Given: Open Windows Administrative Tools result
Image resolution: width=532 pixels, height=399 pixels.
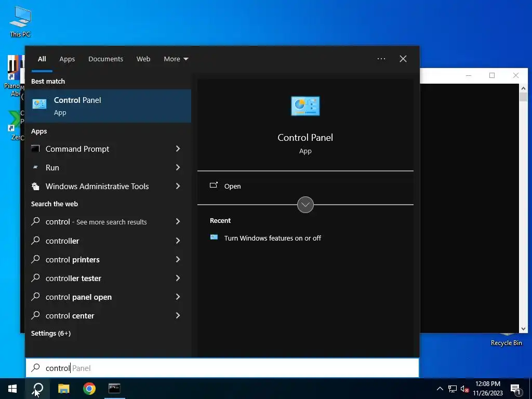Looking at the screenshot, I should point(99,187).
